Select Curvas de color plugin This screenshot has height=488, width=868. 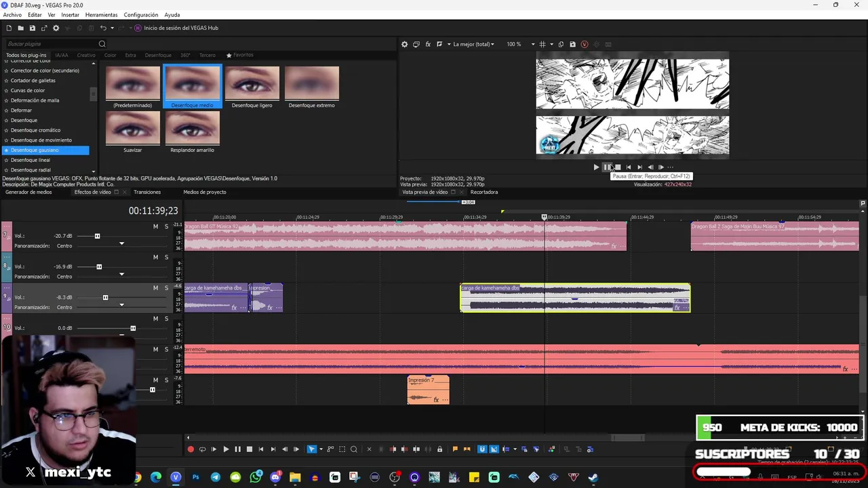tap(28, 90)
